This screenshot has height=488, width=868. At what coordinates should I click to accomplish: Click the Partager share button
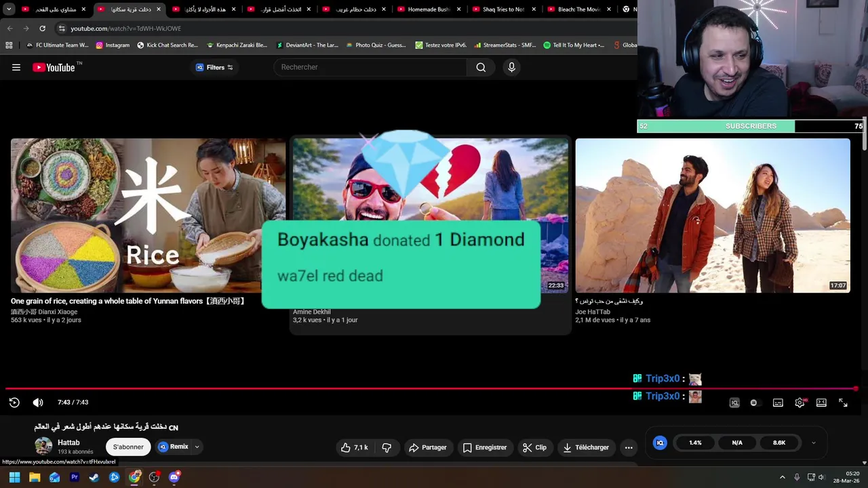(427, 447)
